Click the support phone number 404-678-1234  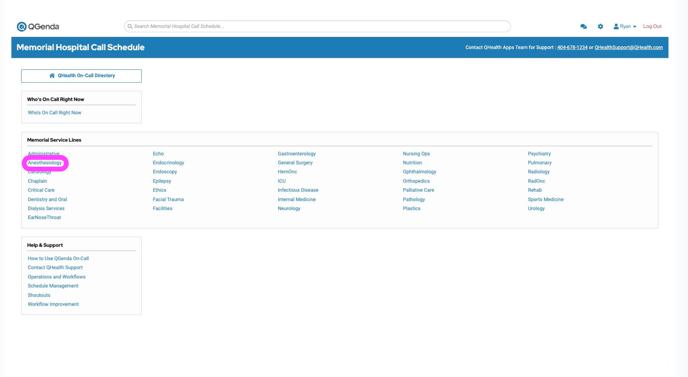coord(572,47)
